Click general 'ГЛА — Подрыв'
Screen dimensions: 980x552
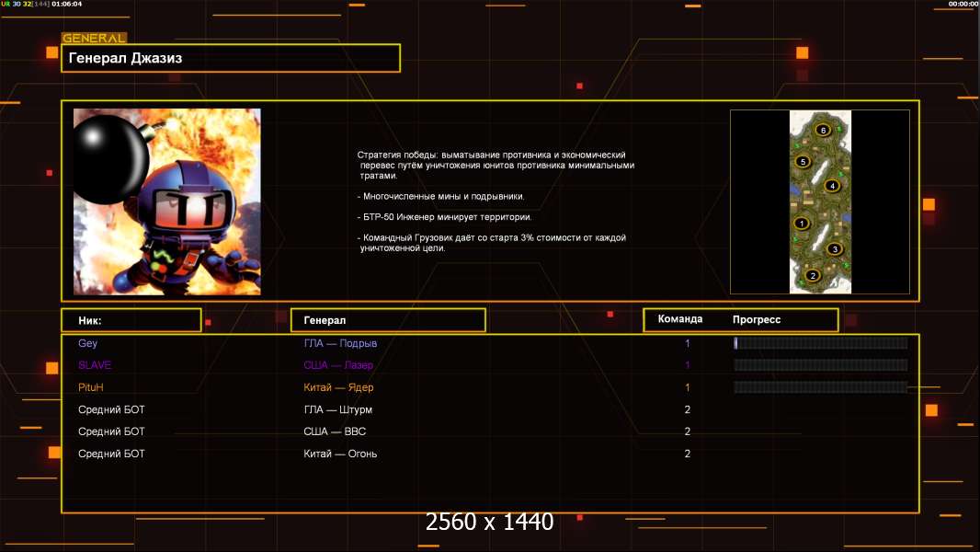point(340,343)
